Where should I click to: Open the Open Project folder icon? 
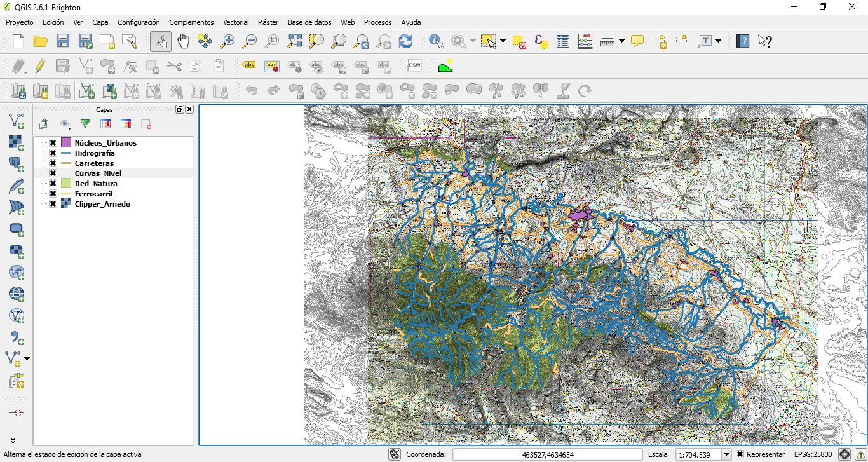click(41, 41)
